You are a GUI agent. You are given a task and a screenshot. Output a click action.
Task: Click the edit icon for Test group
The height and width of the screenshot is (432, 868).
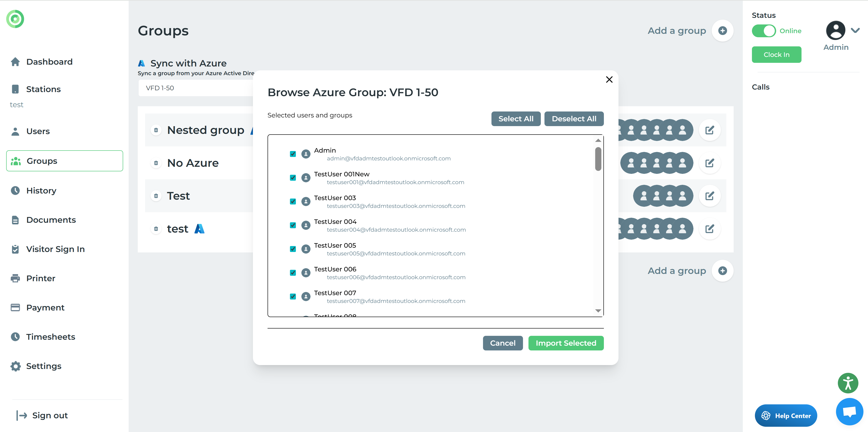[710, 196]
